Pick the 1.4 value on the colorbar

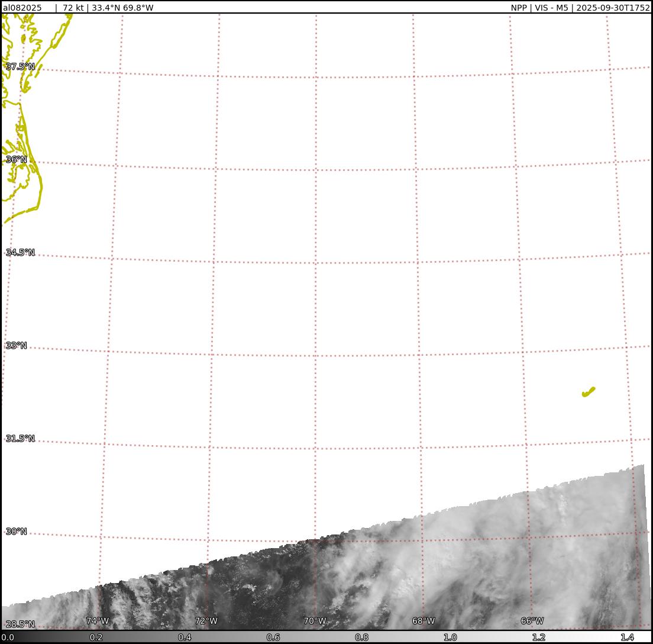click(627, 637)
